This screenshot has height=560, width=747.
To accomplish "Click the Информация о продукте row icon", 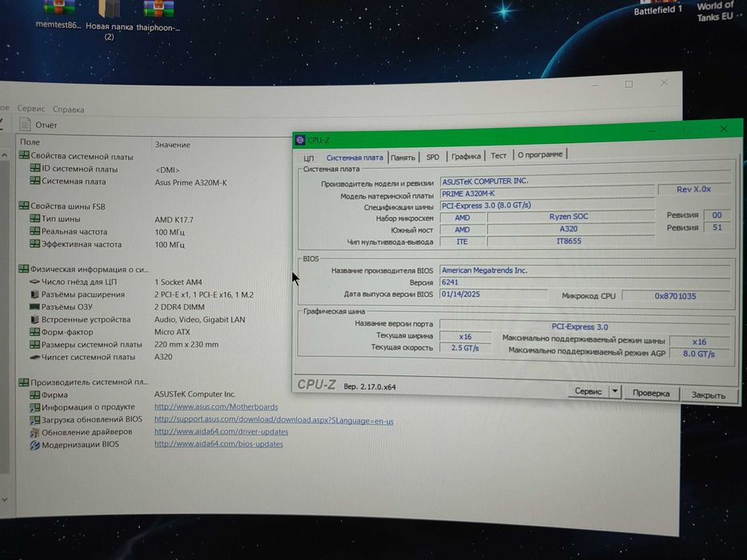I will (x=34, y=407).
